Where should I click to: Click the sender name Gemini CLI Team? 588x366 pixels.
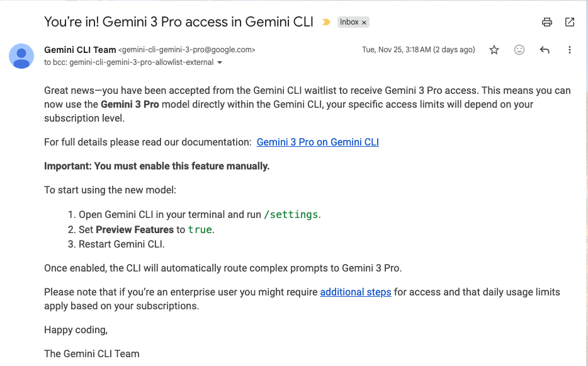(x=80, y=50)
